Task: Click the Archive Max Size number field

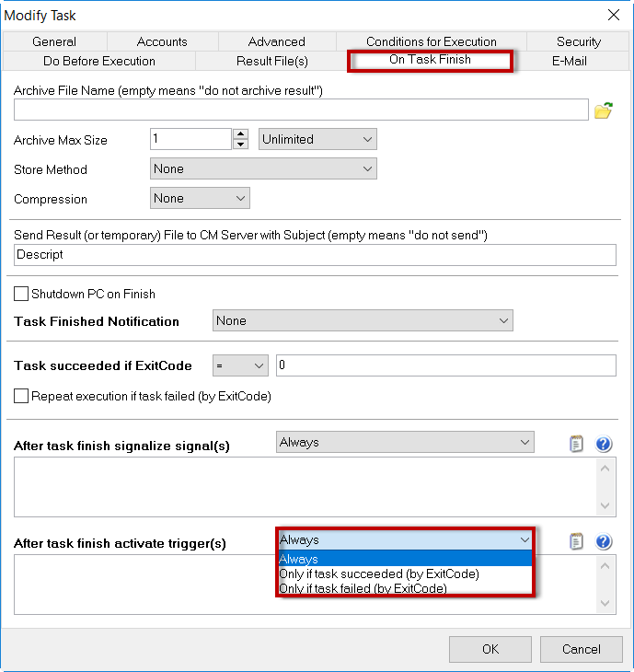Action: point(190,139)
